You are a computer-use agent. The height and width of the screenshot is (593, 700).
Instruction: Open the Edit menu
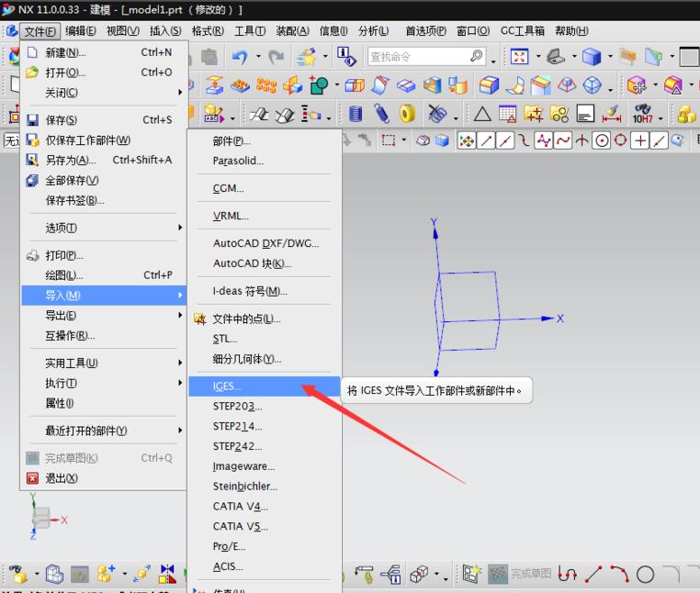tap(80, 31)
